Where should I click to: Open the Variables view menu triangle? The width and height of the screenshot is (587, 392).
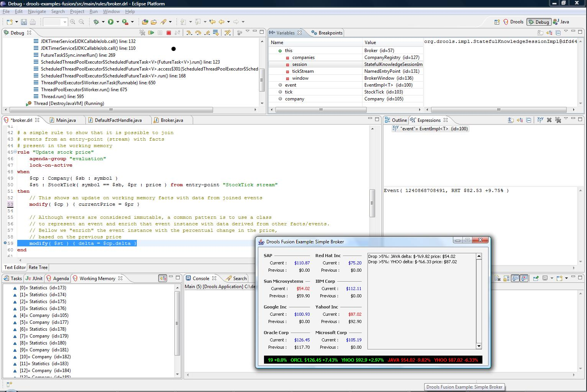[566, 32]
